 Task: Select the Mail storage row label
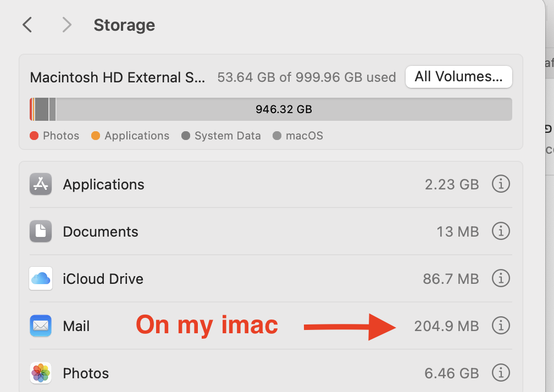point(76,326)
